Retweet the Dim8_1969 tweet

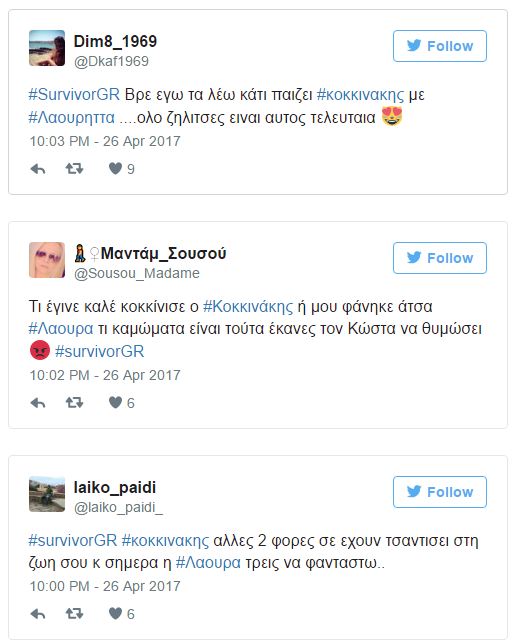[x=74, y=169]
